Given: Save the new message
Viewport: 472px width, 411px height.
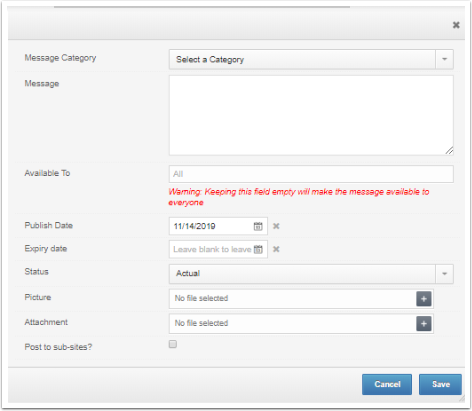Looking at the screenshot, I should click(x=440, y=384).
